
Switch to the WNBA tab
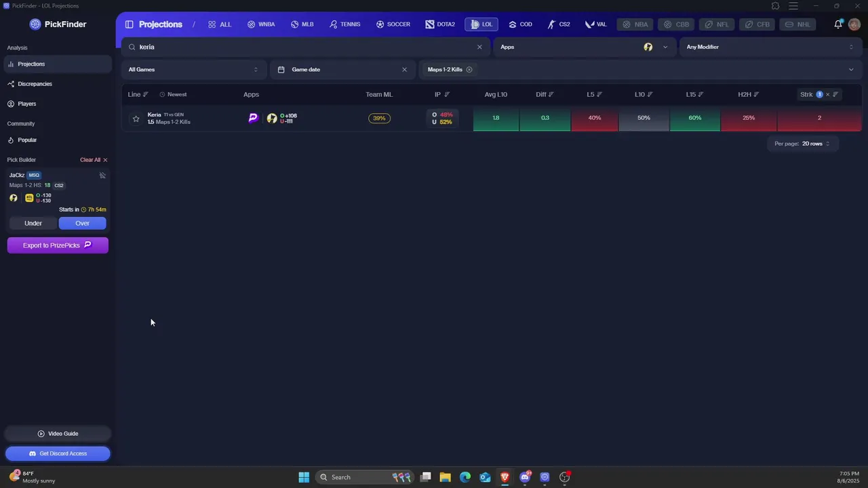pos(261,24)
